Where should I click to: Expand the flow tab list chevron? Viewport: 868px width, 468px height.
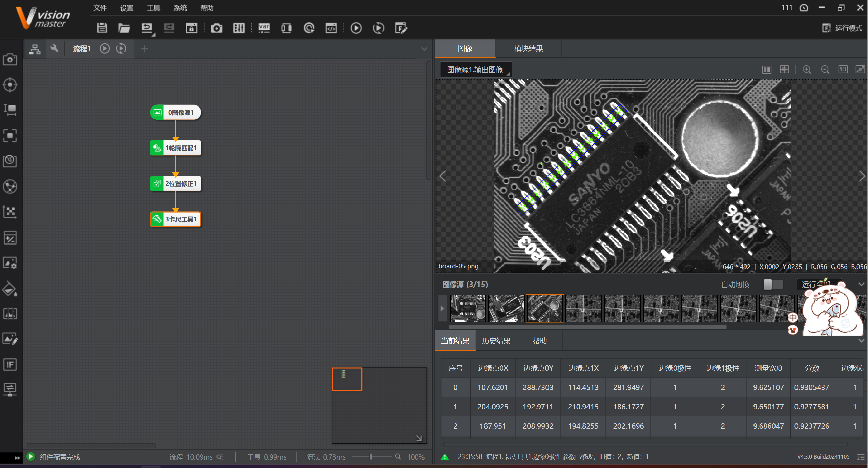(x=424, y=49)
